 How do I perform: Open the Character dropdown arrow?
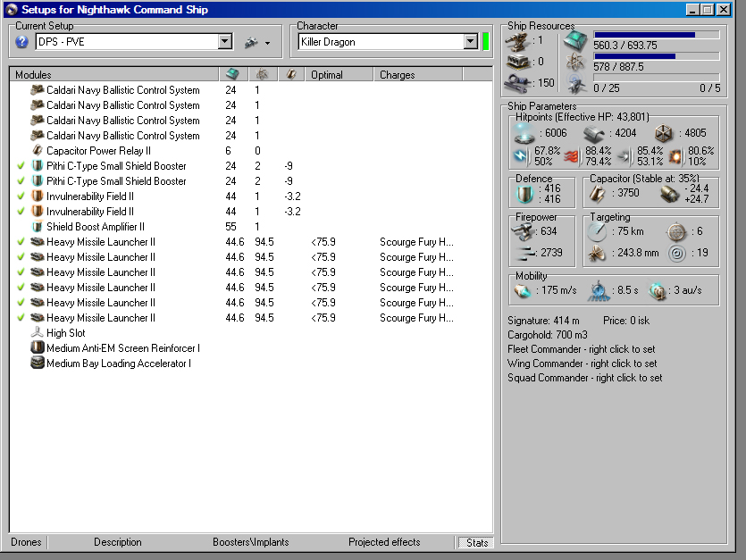tap(471, 42)
